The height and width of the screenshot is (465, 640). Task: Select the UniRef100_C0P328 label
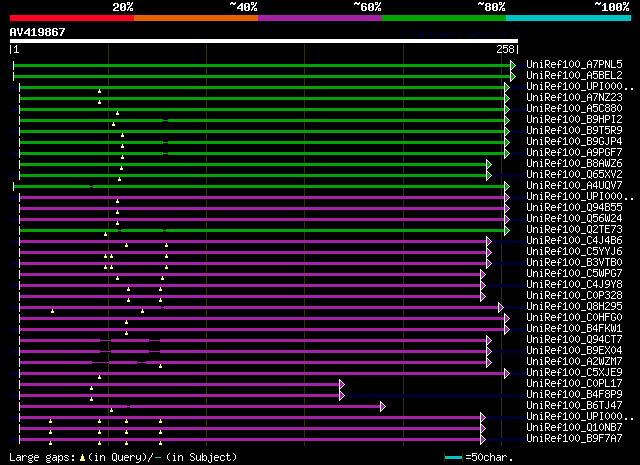tap(574, 296)
